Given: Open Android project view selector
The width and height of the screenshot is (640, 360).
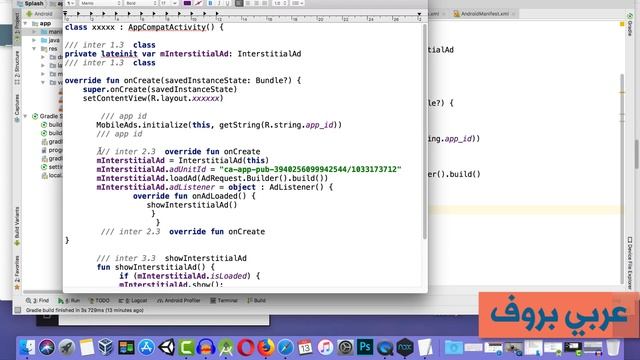Looking at the screenshot, I should 41,14.
